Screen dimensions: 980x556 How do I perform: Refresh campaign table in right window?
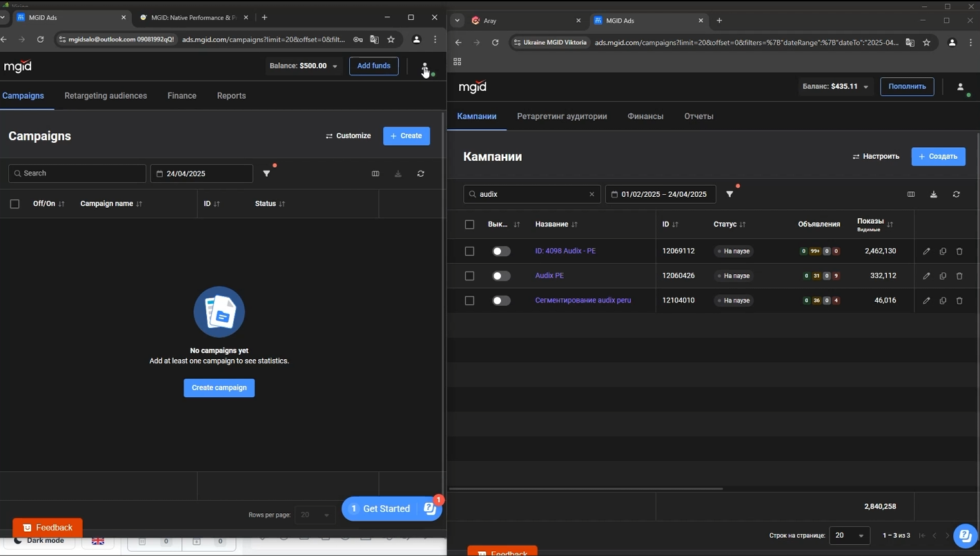click(957, 194)
